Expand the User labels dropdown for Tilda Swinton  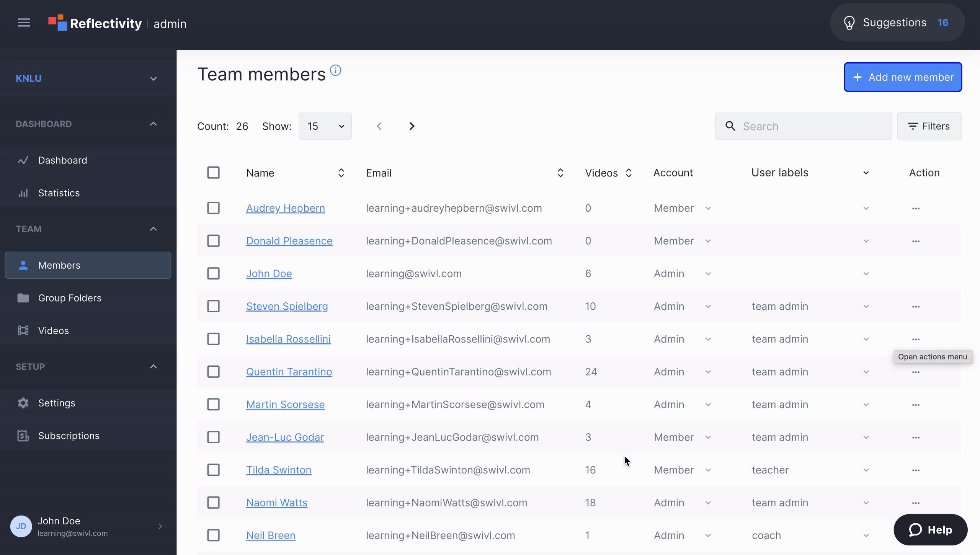(x=866, y=470)
